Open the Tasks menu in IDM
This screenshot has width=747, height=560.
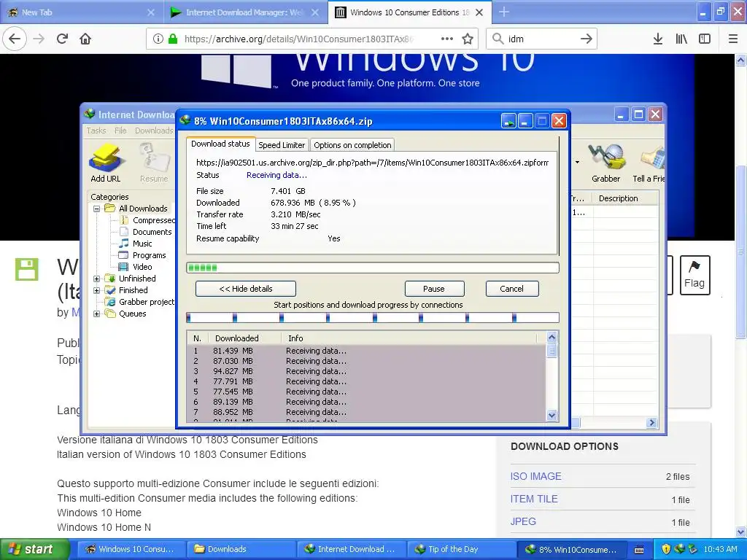pyautogui.click(x=96, y=131)
